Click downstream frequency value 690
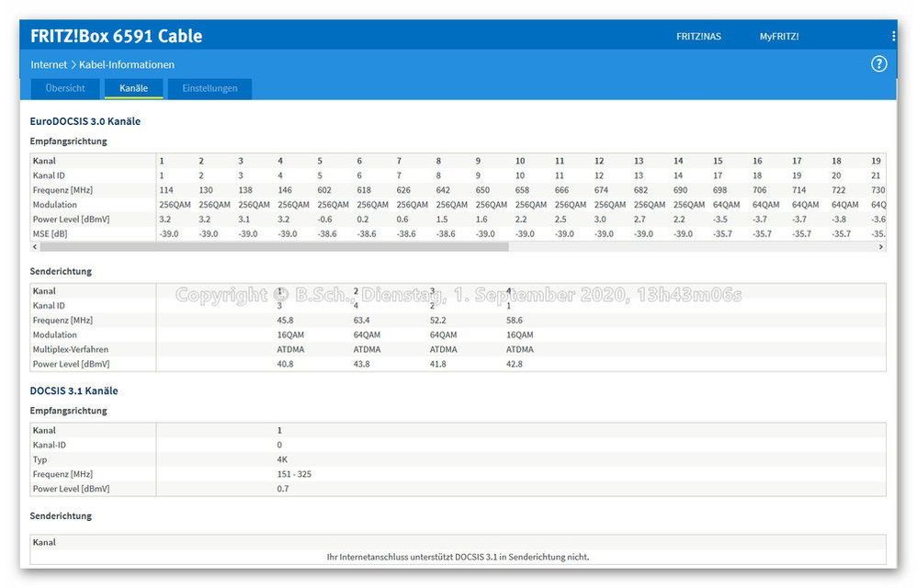Screen dimensions: 917x588 [x=680, y=190]
